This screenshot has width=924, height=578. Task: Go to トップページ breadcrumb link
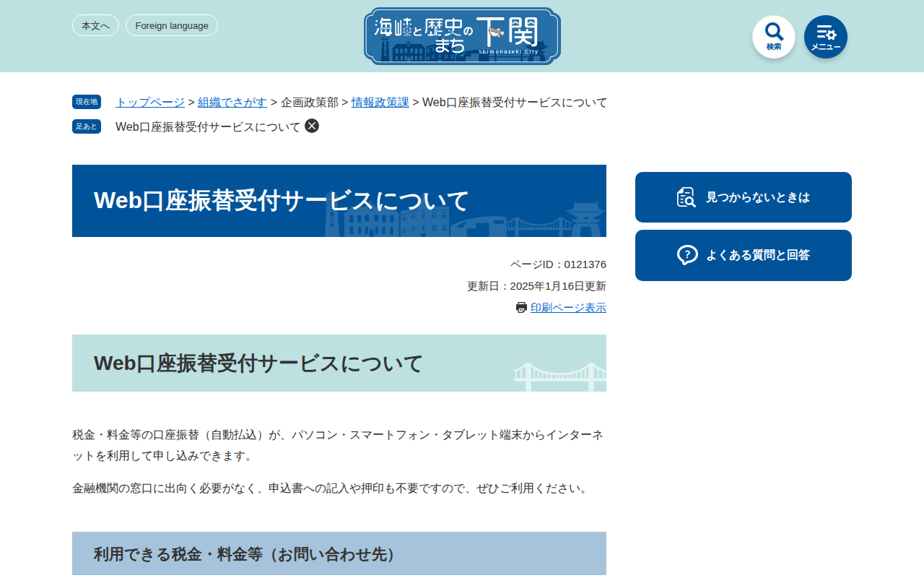coord(150,103)
